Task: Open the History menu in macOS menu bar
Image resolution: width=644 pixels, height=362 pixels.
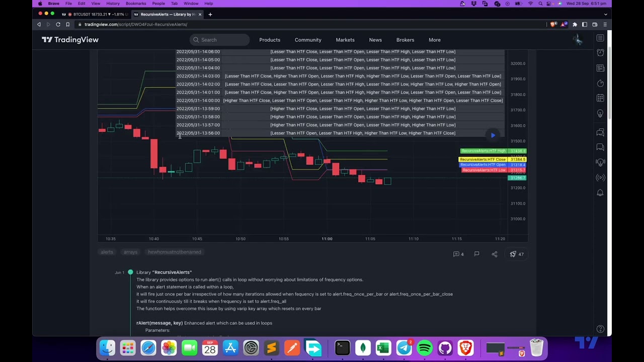Action: (x=113, y=4)
